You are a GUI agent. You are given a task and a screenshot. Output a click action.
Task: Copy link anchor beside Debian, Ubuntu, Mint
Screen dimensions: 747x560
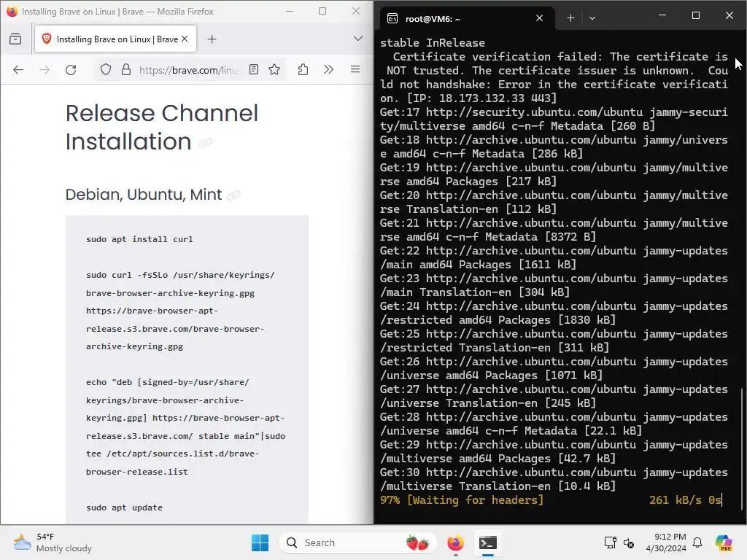click(233, 195)
